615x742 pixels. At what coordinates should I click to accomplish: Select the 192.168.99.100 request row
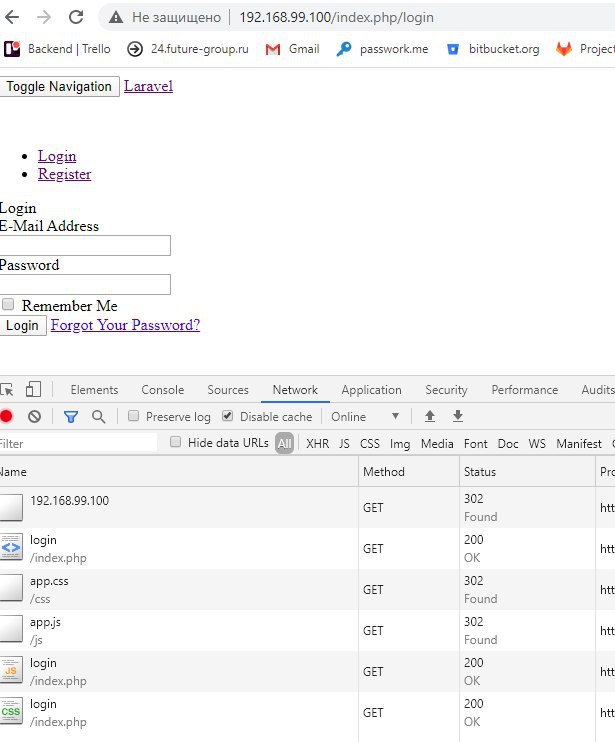coord(308,508)
